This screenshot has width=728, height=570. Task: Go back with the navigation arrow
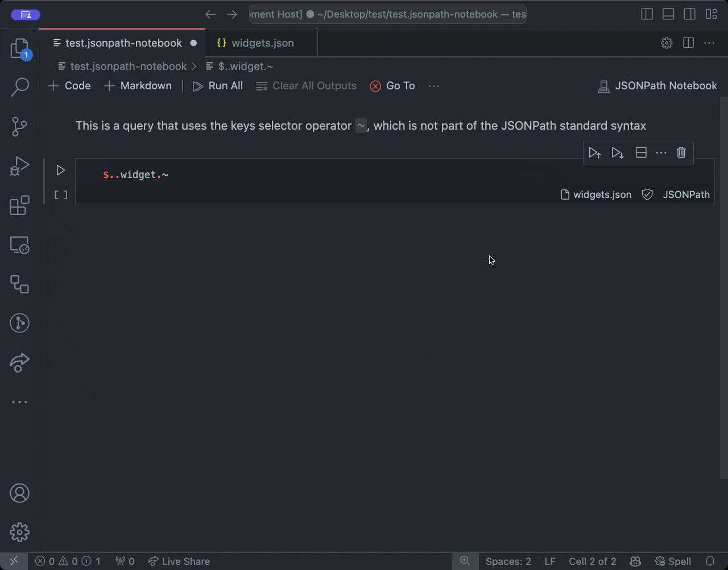click(x=210, y=14)
